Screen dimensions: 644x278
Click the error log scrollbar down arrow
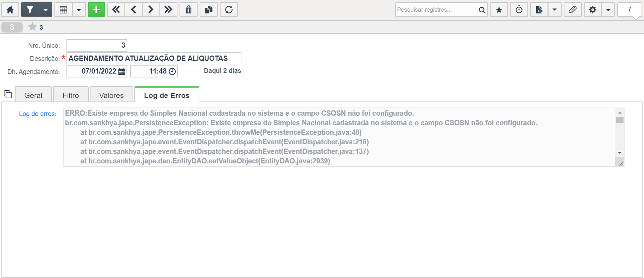(x=620, y=153)
